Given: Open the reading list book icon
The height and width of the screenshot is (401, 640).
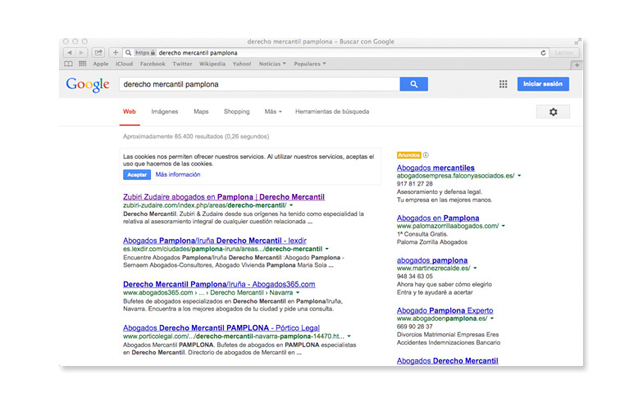Looking at the screenshot, I should click(x=69, y=64).
